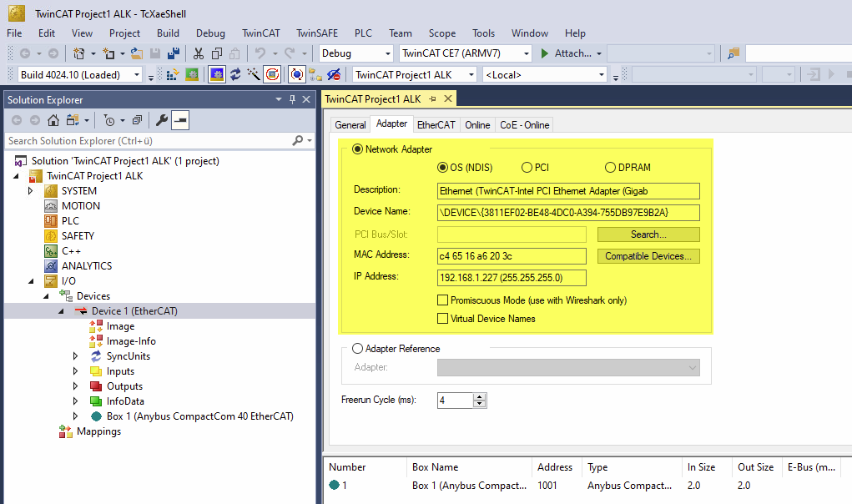Click the Attach... button label
Viewport: 852px width, 504px height.
point(572,53)
